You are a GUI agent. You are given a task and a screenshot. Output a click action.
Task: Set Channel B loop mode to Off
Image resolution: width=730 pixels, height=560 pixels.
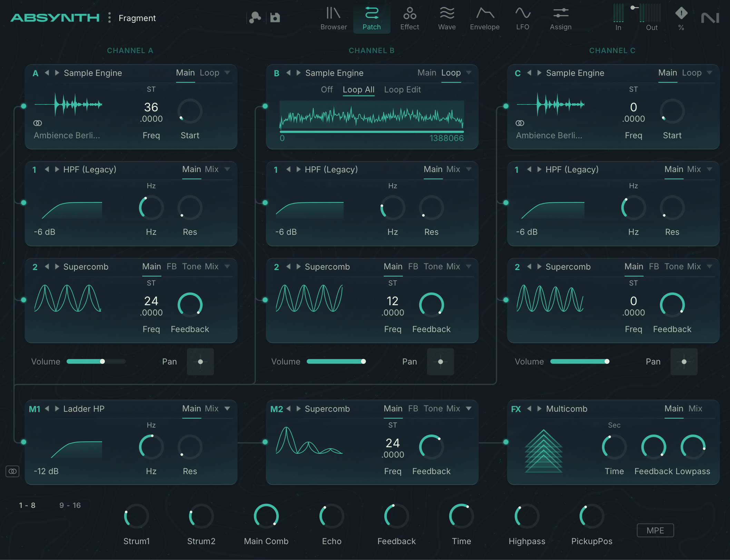click(x=326, y=90)
